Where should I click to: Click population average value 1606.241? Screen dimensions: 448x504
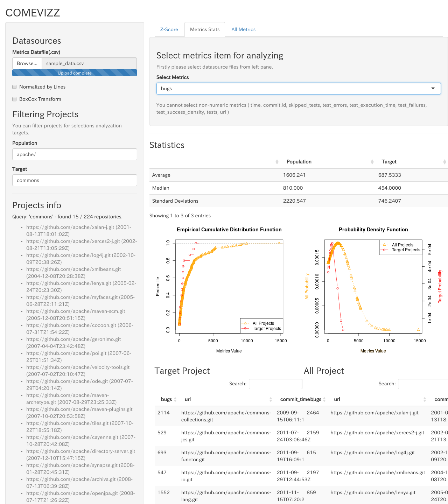click(294, 175)
